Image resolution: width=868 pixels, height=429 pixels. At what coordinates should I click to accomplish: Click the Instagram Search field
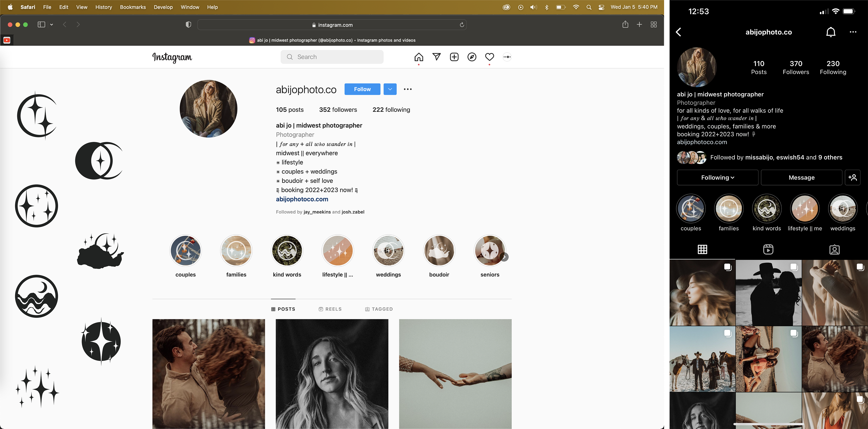pos(332,57)
